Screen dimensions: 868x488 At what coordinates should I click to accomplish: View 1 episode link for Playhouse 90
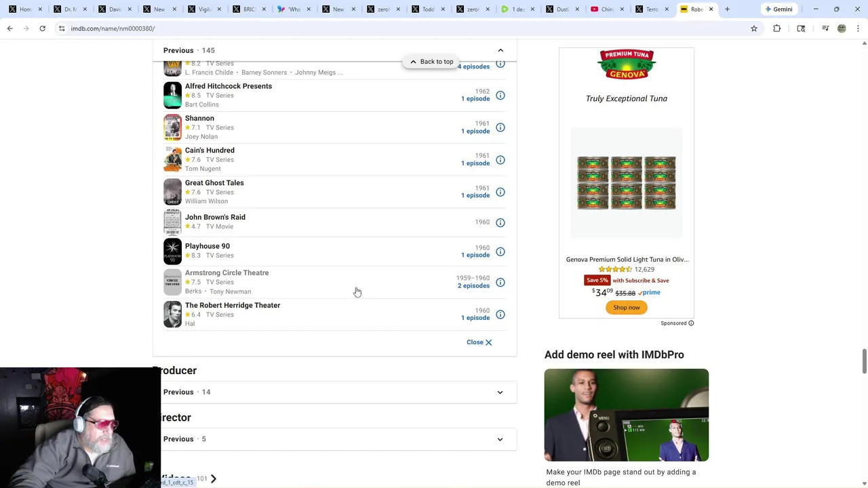coord(475,256)
